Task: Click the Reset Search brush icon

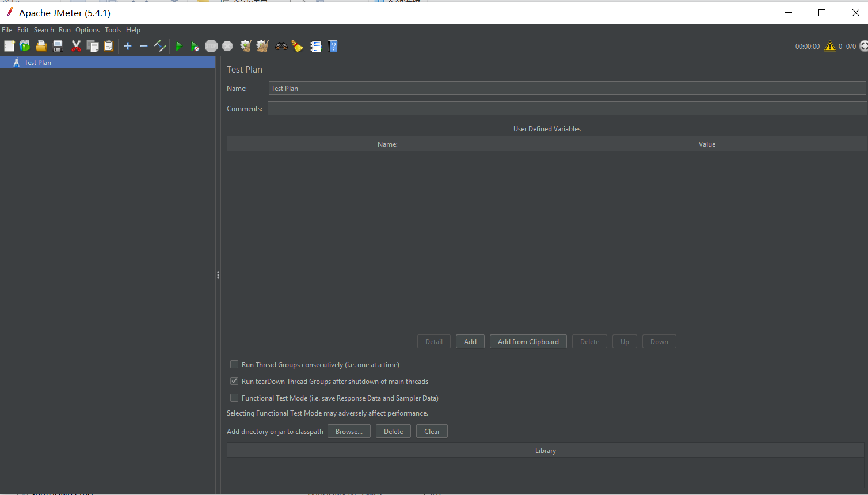Action: click(297, 46)
